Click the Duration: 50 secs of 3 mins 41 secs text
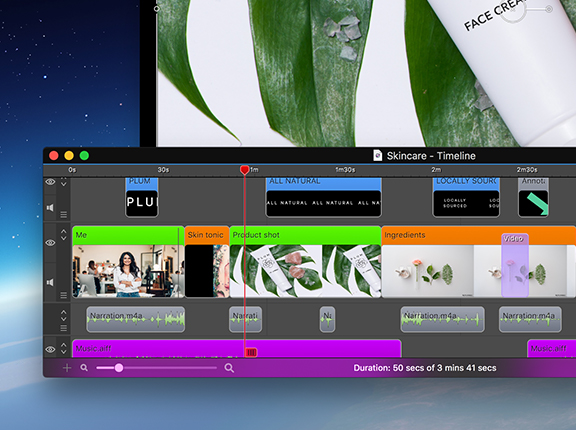This screenshot has width=576, height=430. click(425, 368)
